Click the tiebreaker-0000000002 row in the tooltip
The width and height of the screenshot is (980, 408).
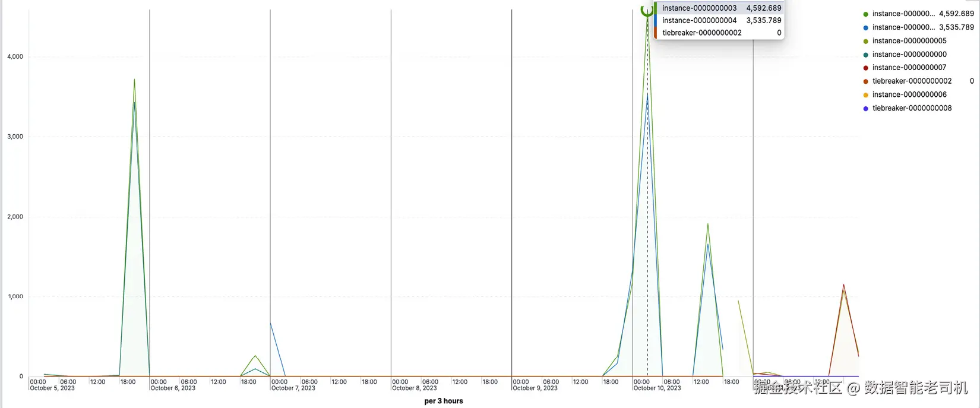tap(719, 33)
